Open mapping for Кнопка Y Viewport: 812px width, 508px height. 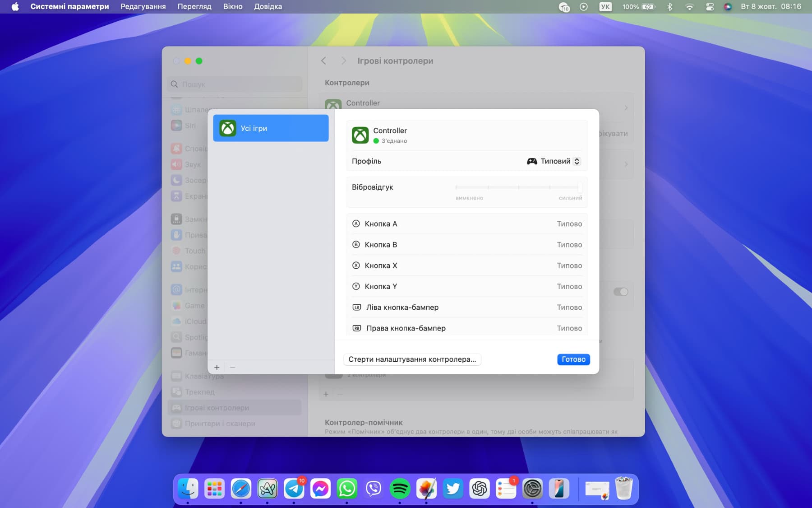pos(467,286)
